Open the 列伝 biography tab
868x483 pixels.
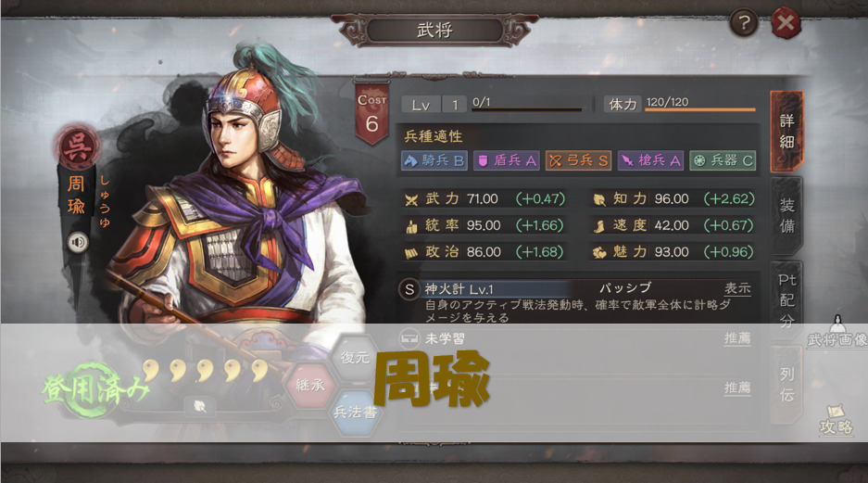(x=786, y=385)
